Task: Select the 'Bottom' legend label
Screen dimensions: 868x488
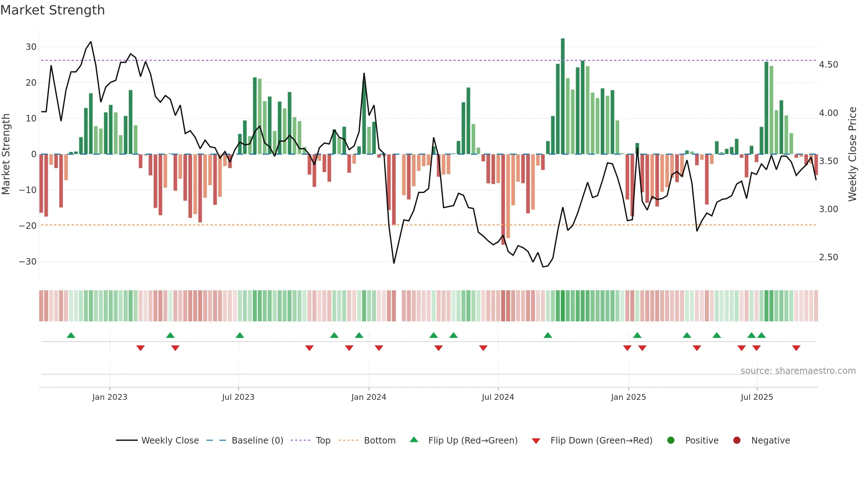Action: tap(380, 440)
